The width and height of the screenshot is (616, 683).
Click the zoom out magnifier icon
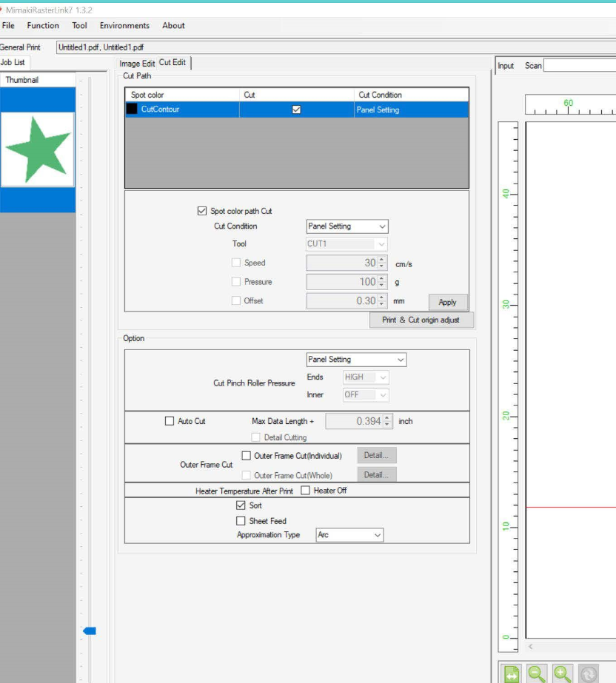(x=537, y=674)
